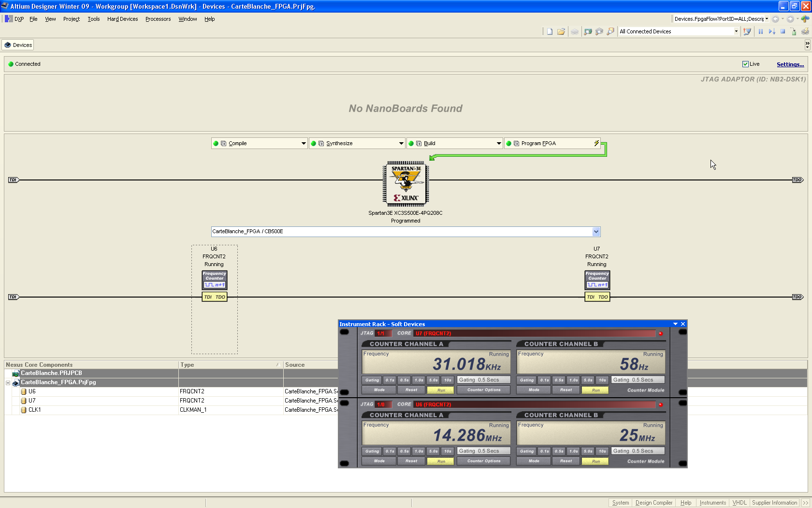Toggle Run on U6 Counter Channel B
Viewport: 812px width, 508px height.
[595, 461]
